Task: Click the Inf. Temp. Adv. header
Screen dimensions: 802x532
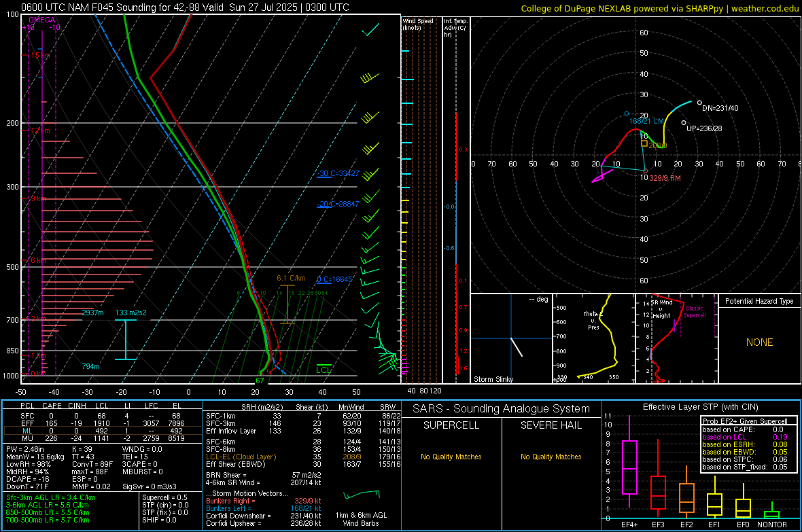Action: pyautogui.click(x=455, y=28)
